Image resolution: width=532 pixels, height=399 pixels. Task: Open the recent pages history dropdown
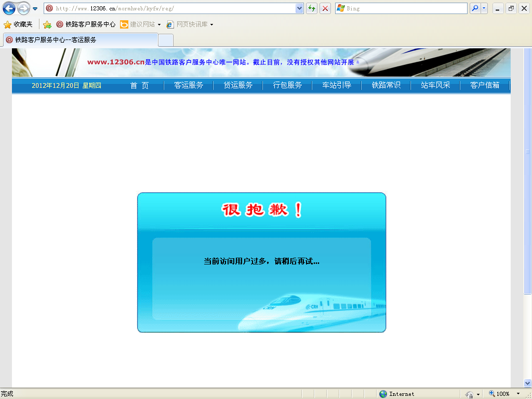click(x=35, y=8)
